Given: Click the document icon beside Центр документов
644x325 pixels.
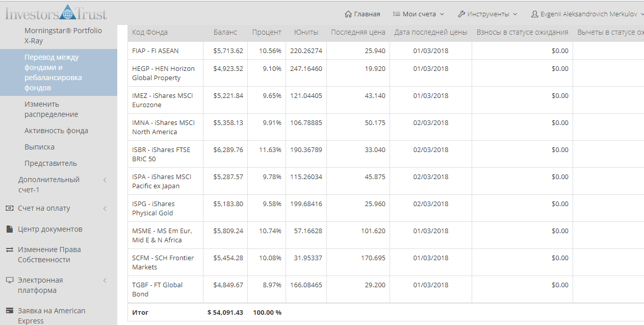Looking at the screenshot, I should coord(9,229).
